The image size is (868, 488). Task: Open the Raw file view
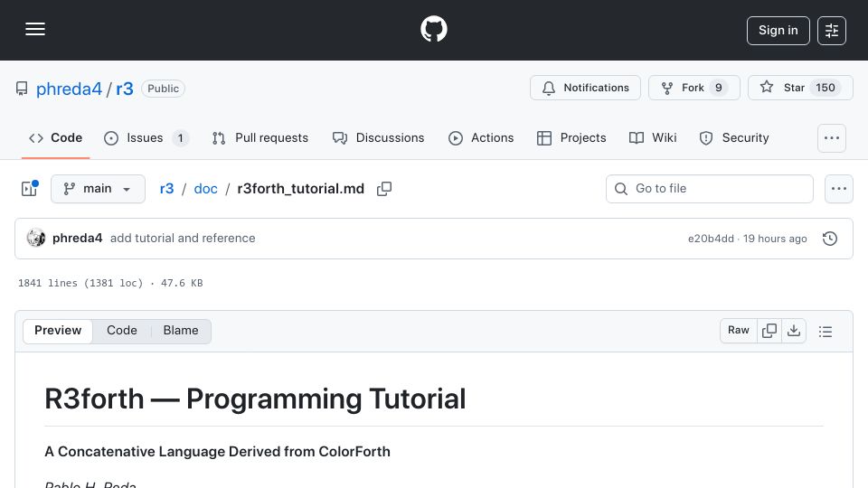[x=739, y=331]
